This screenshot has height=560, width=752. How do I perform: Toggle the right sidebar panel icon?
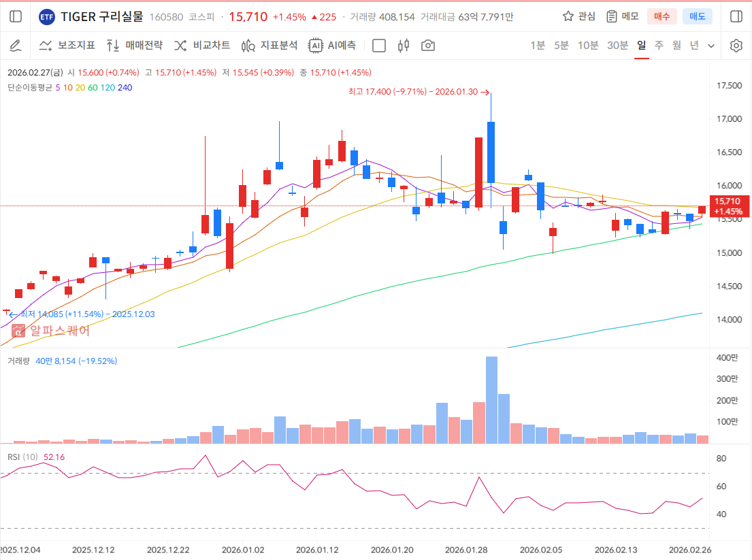pyautogui.click(x=736, y=16)
